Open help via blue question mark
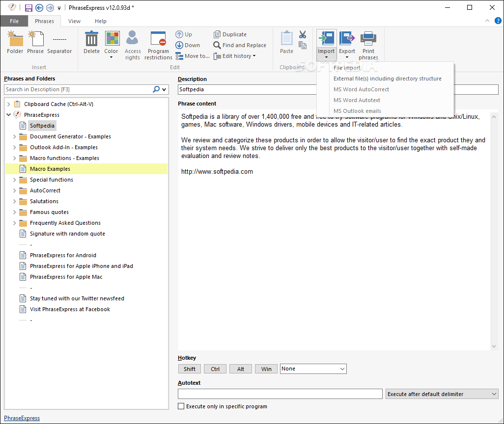 (498, 21)
